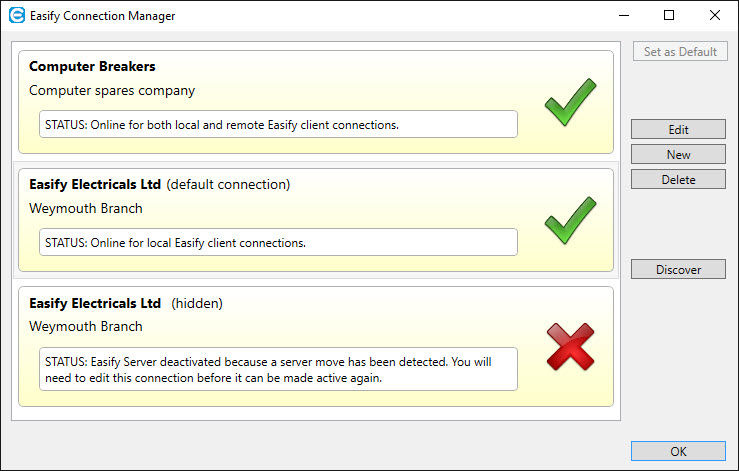Click the local client connections status box
This screenshot has height=471, width=739.
(x=278, y=242)
